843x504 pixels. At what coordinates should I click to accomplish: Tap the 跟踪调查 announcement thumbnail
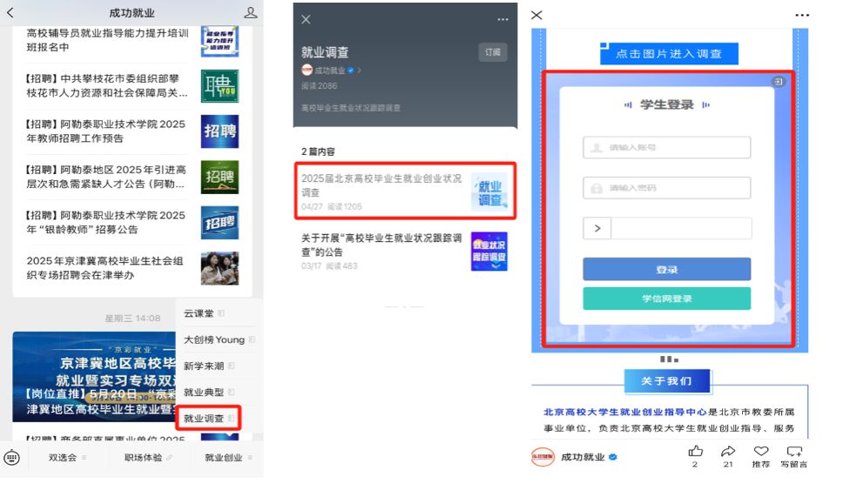[489, 251]
